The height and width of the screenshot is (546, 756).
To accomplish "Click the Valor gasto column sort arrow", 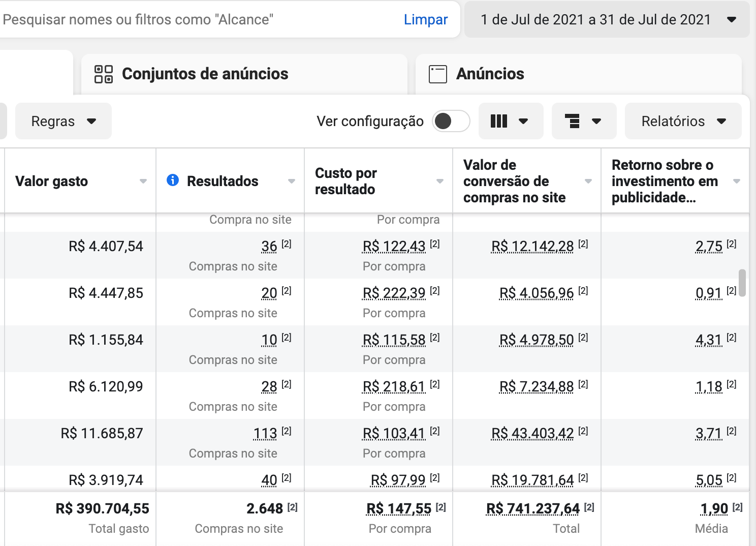I will pos(143,181).
